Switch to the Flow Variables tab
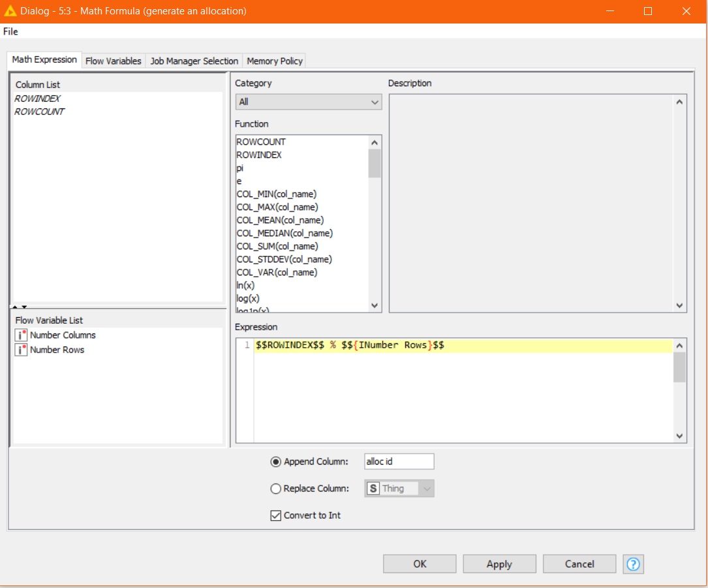The height and width of the screenshot is (588, 708). pos(114,61)
